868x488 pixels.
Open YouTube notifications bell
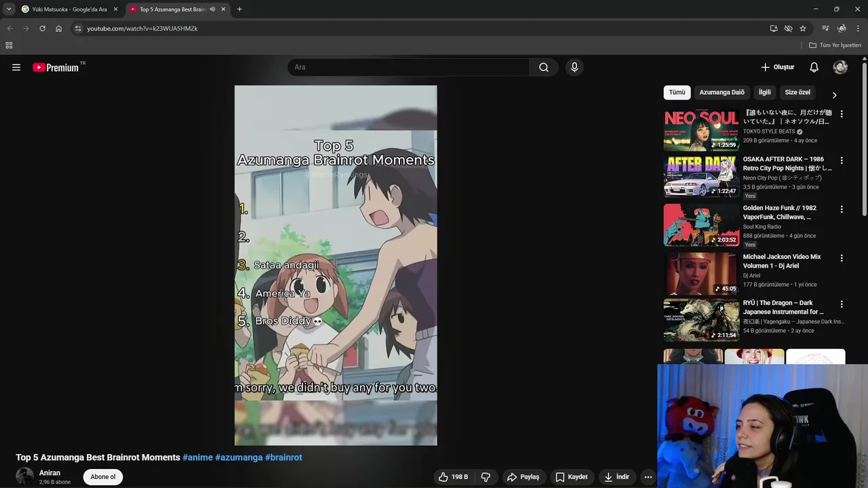coord(814,67)
